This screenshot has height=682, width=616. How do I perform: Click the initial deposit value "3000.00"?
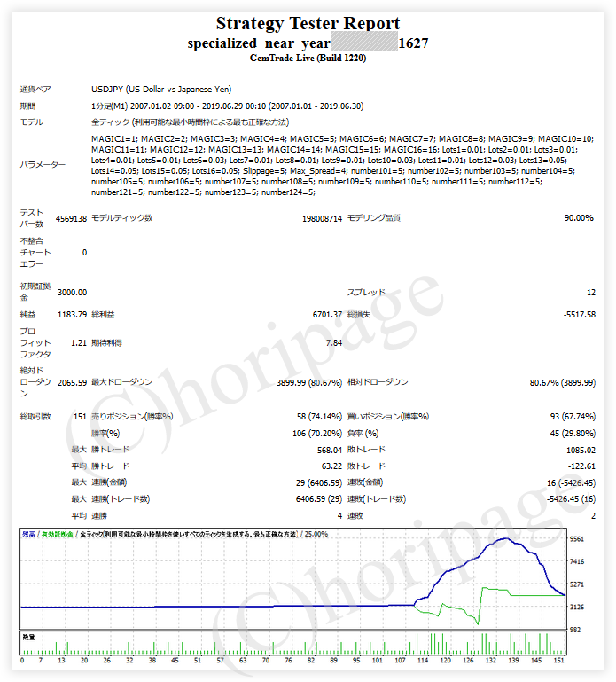coord(72,293)
